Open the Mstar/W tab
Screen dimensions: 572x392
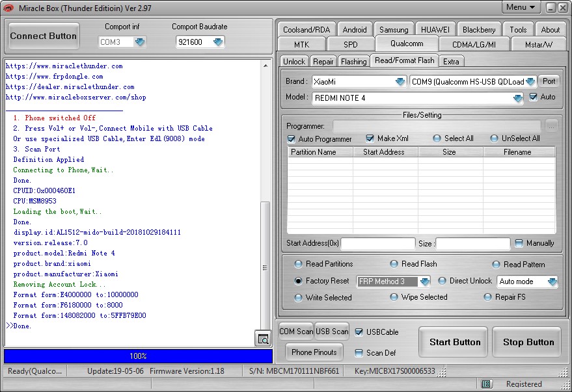pos(538,44)
